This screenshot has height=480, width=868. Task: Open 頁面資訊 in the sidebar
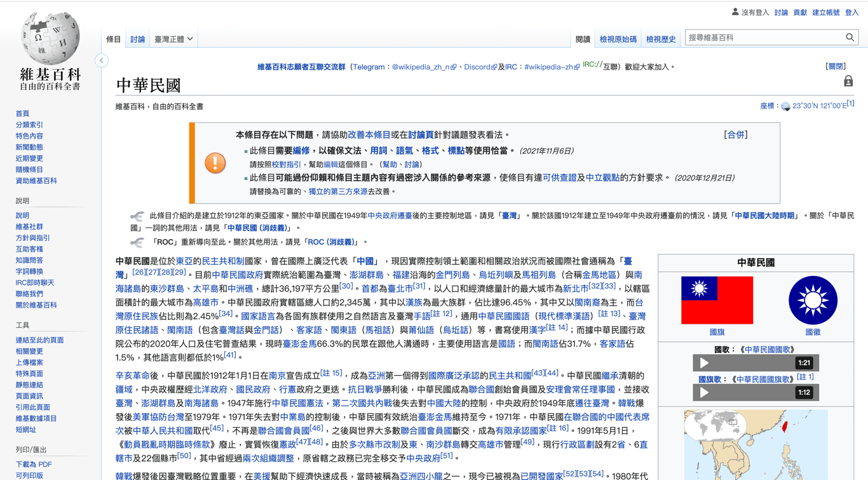[x=29, y=396]
